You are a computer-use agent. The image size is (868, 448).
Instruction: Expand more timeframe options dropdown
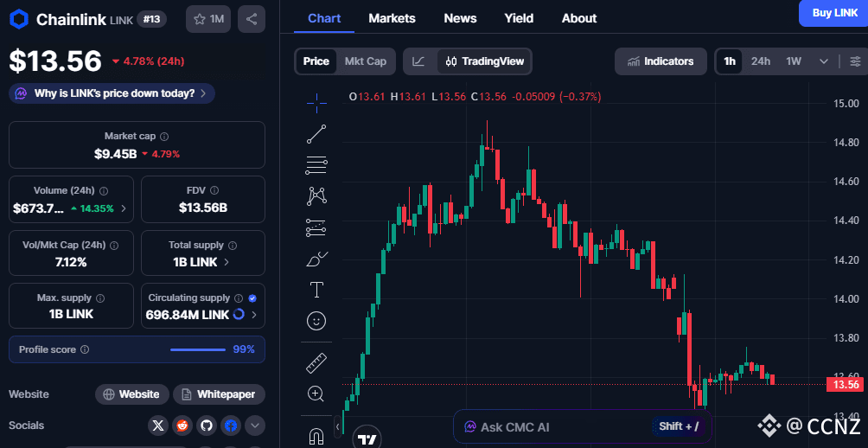click(x=824, y=61)
